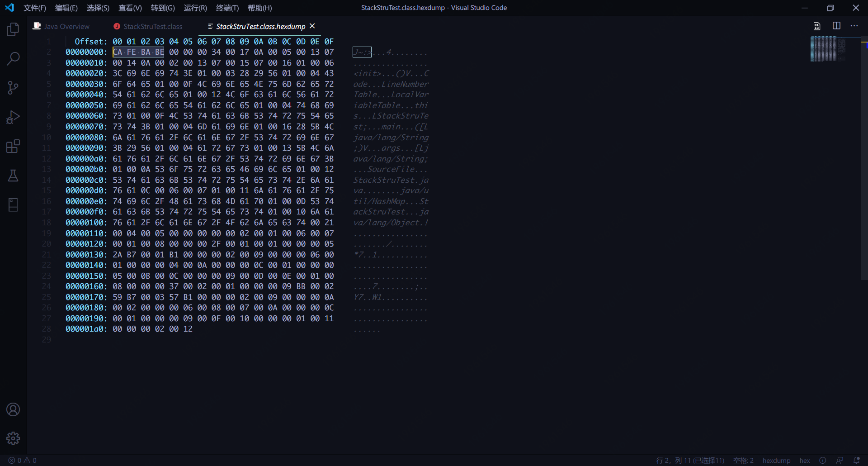
Task: Open the notifications bell
Action: [856, 461]
